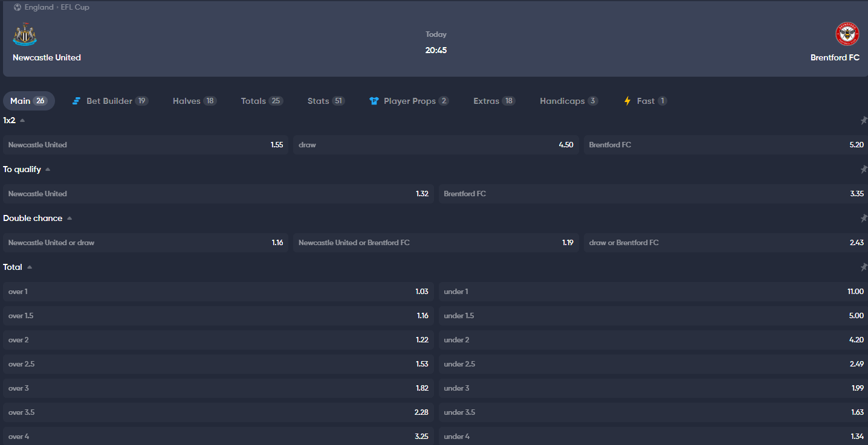Bet on Newcastle United to win at 1.55

(146, 145)
